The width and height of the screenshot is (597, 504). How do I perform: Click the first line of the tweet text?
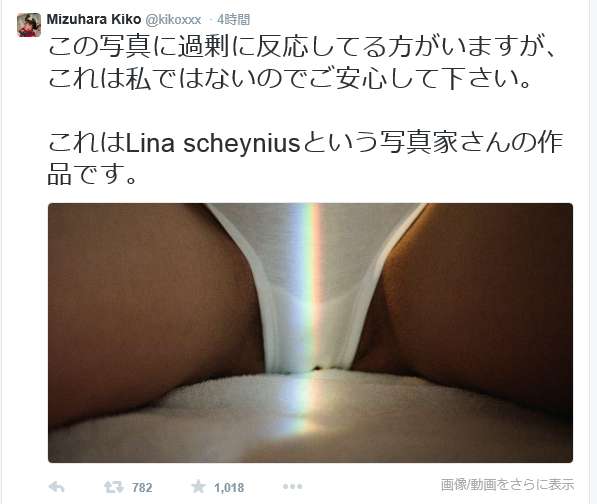coord(301,47)
